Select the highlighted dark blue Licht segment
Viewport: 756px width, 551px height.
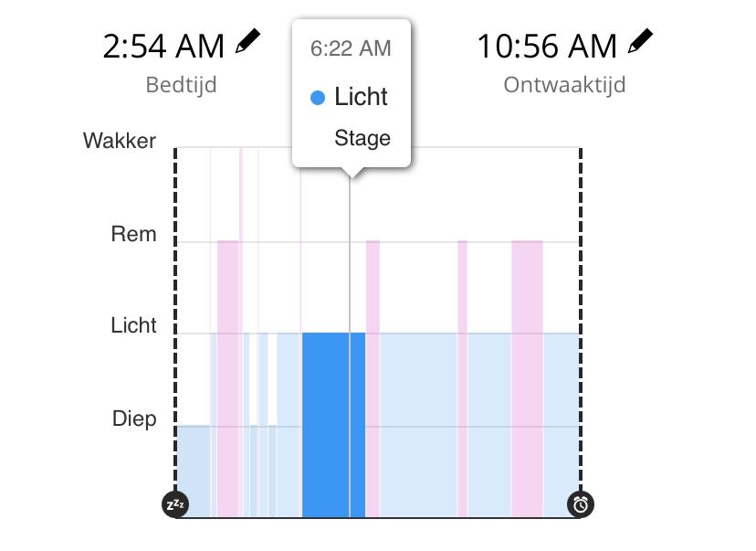(333, 425)
